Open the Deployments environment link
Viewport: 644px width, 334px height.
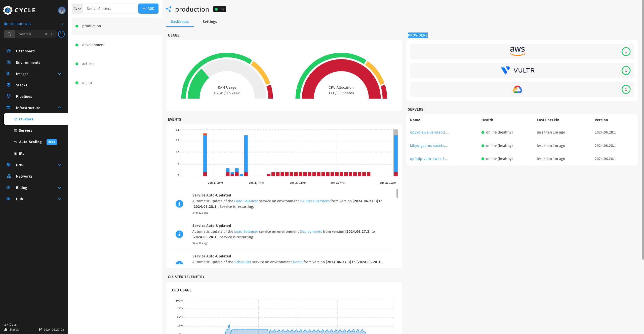point(311,231)
